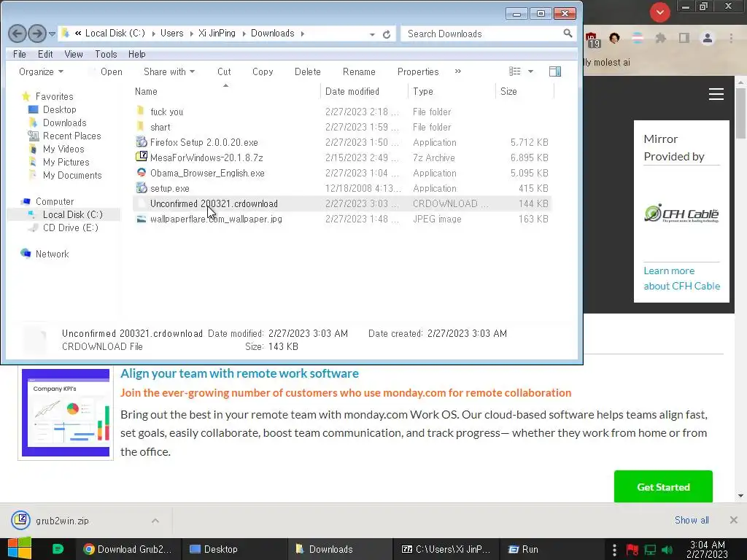
Task: Open Chrome profile avatar icon
Action: pos(708,38)
